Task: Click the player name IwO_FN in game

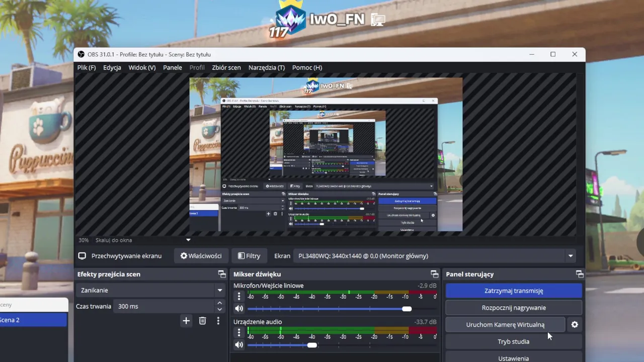Action: (338, 19)
